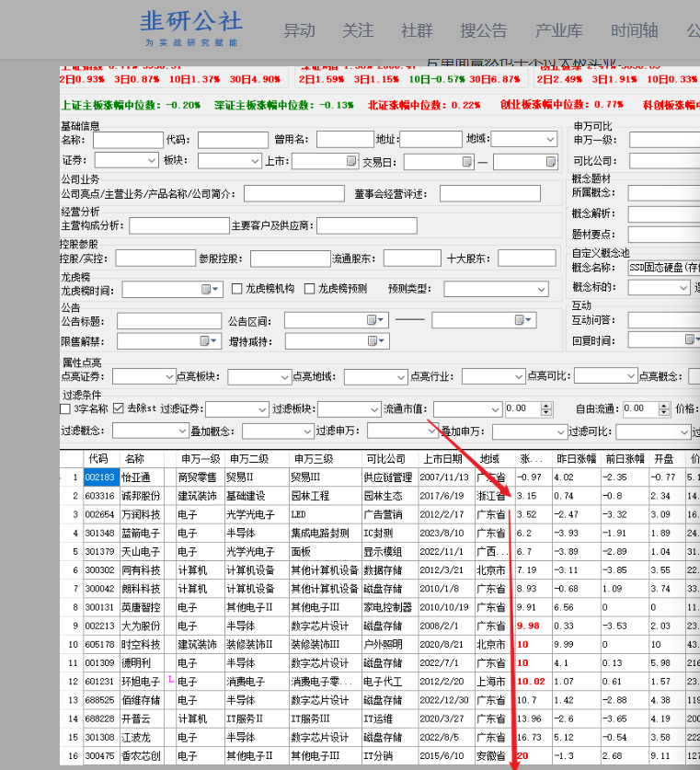Open calendar picker for 限售解禁
This screenshot has height=770, width=700.
point(209,340)
